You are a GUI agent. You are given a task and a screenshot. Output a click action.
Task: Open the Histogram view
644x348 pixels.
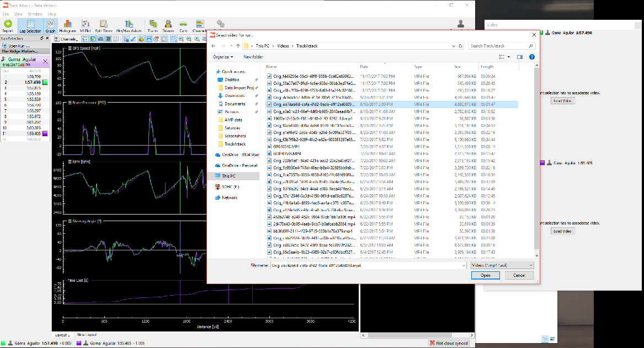67,26
